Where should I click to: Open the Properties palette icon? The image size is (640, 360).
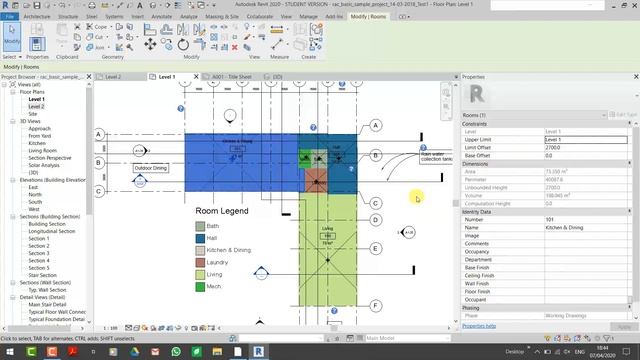37,44
